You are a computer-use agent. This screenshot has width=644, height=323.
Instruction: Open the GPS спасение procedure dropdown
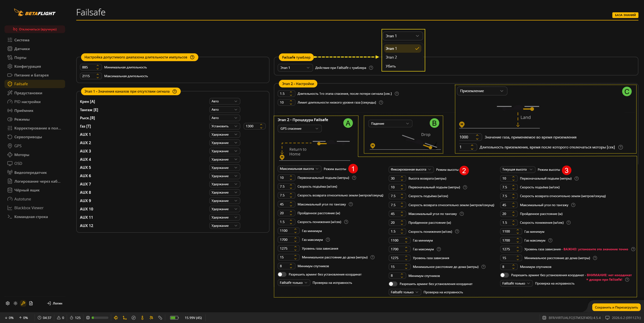click(299, 128)
